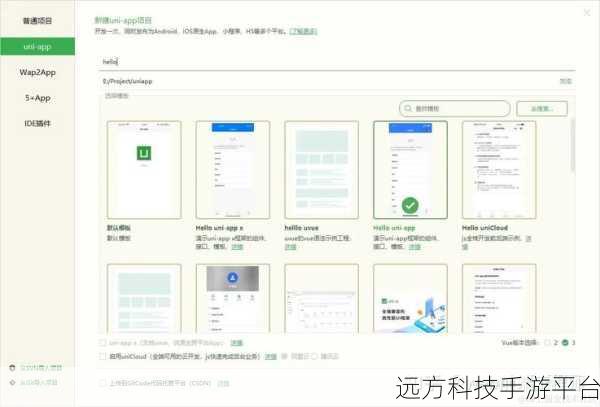Select the 默认模板 template thumbnail
The width and height of the screenshot is (600, 407).
click(144, 170)
